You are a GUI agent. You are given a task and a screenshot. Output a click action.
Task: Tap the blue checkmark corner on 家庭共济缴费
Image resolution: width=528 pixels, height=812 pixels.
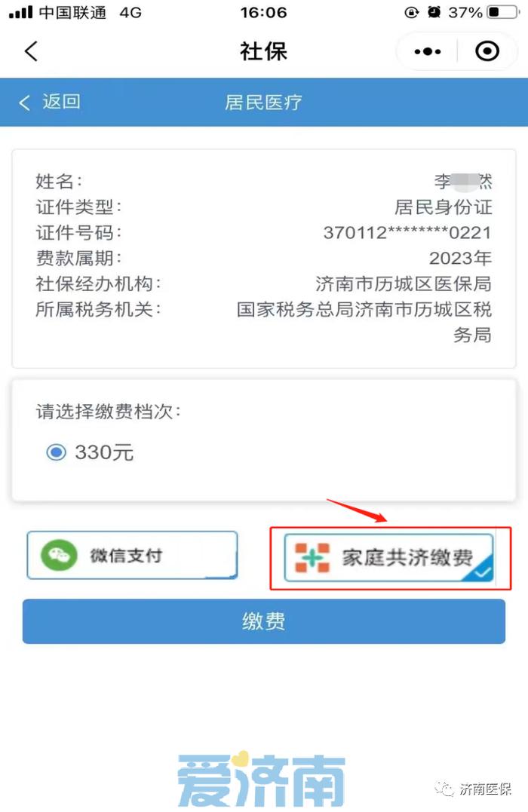coord(480,570)
